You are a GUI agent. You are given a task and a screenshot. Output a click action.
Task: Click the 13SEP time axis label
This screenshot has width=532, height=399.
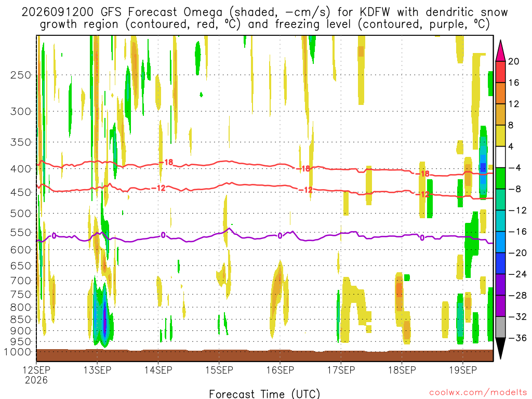(x=97, y=370)
